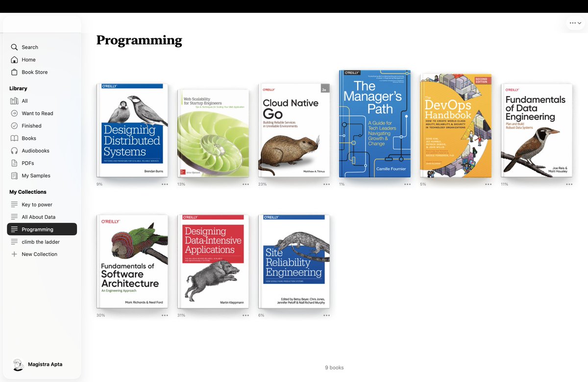
Task: Open the top-right ellipsis dropdown menu
Action: coord(575,23)
